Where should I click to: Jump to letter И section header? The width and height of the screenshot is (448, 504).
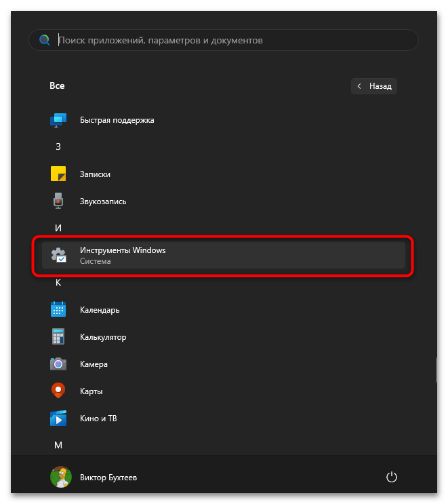click(58, 228)
